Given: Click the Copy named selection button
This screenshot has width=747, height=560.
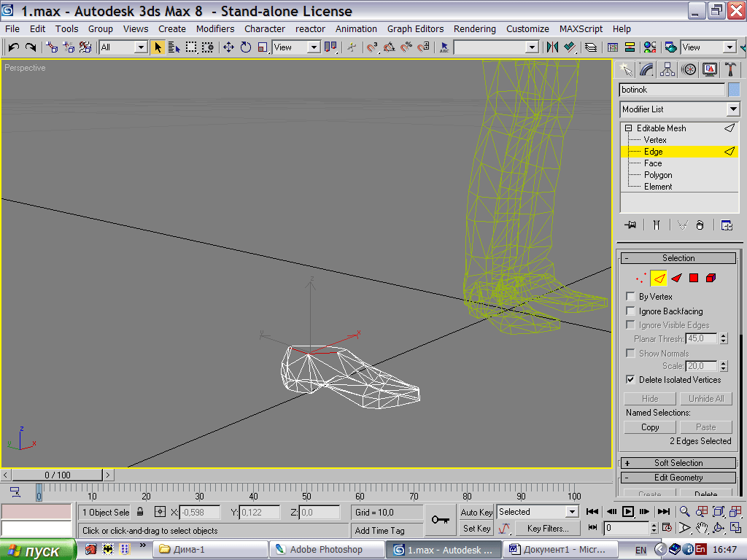Looking at the screenshot, I should [650, 427].
